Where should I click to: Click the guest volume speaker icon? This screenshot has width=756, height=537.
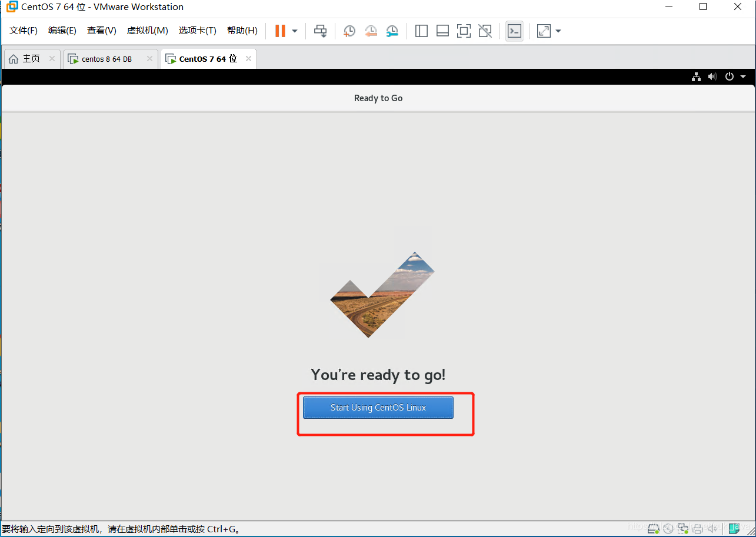[712, 76]
